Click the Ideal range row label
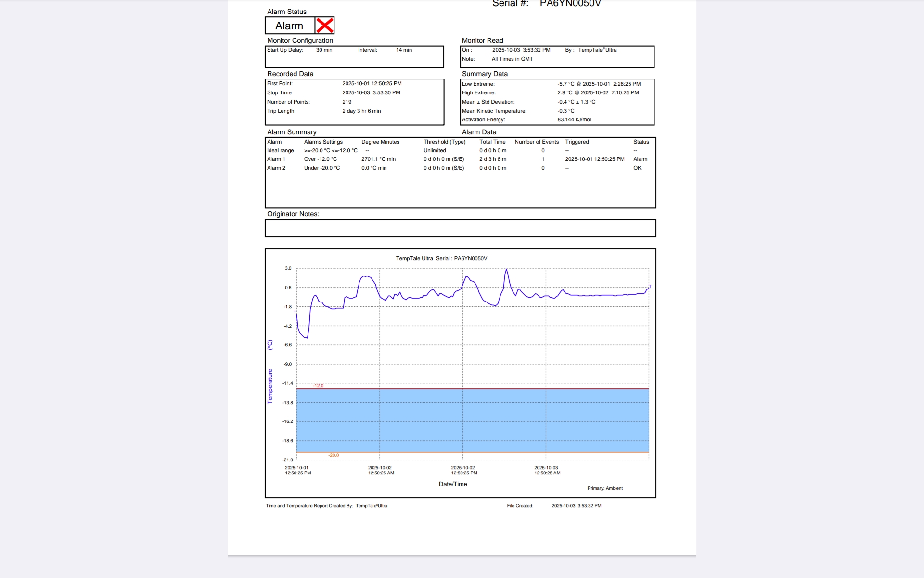Viewport: 924px width, 578px height. click(280, 150)
